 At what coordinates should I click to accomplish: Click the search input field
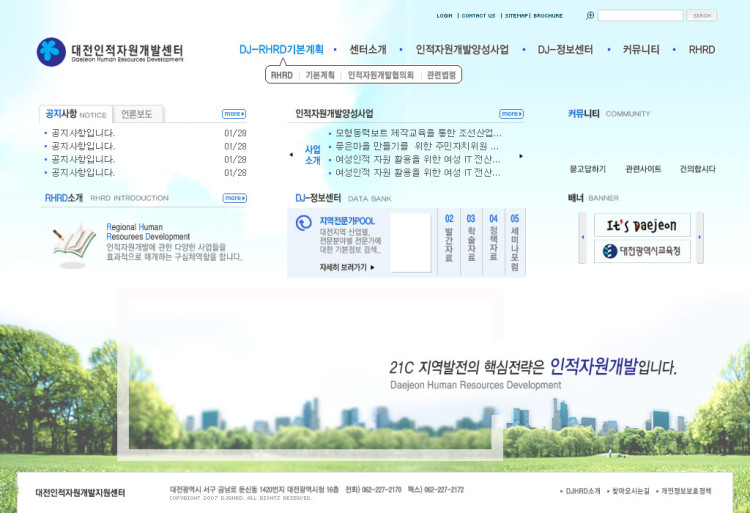640,15
